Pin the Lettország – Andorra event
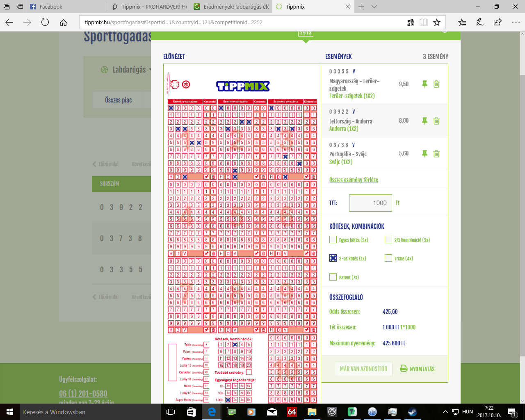525x420 pixels. click(x=425, y=121)
